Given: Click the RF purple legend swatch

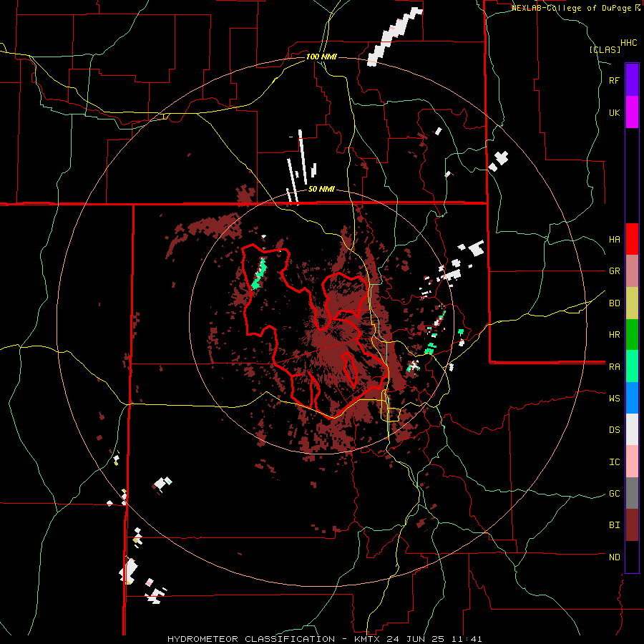Looking at the screenshot, I should click(x=632, y=80).
